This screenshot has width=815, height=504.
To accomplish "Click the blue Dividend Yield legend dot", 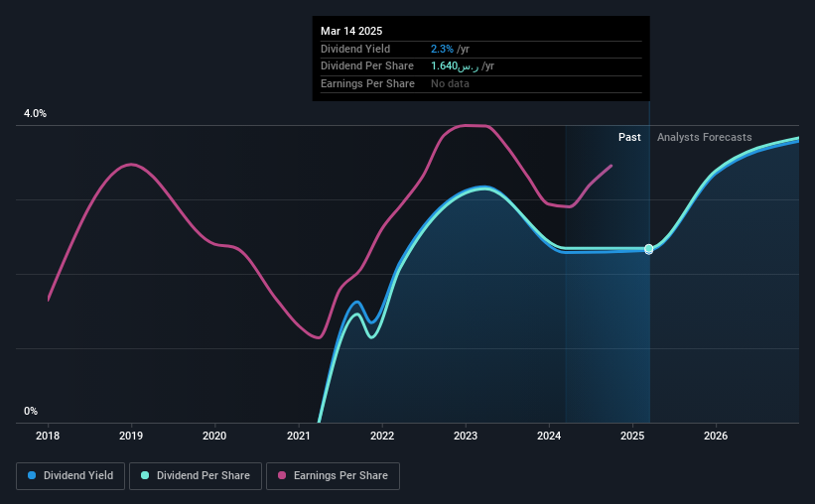I will tap(32, 475).
